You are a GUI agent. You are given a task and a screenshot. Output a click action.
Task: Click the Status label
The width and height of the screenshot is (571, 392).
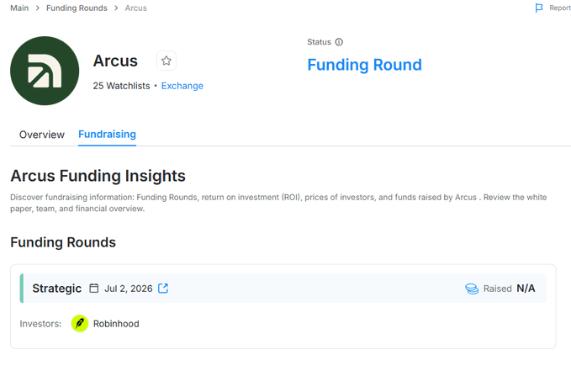(x=319, y=42)
